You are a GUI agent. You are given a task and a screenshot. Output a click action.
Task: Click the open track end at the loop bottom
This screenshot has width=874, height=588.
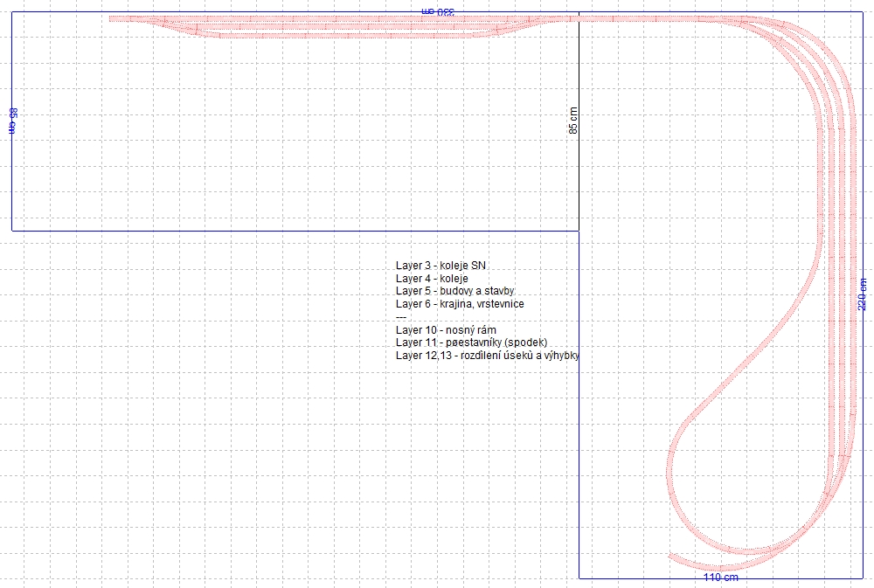671,557
